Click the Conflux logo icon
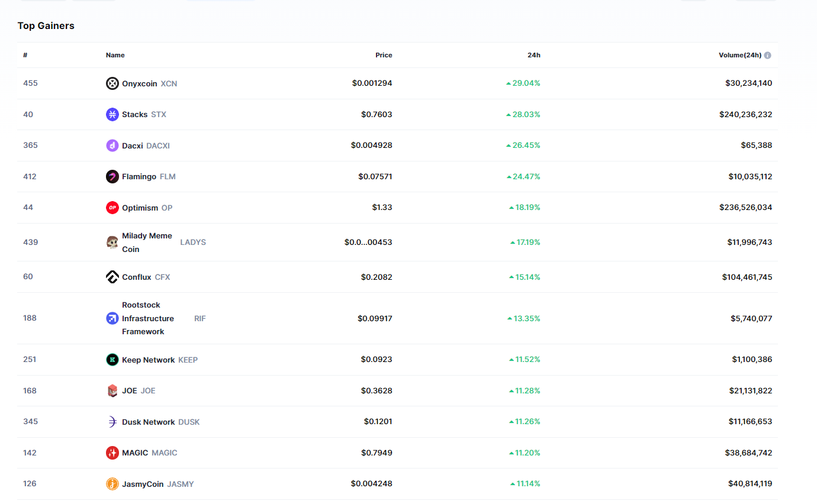This screenshot has height=504, width=817. pos(112,277)
